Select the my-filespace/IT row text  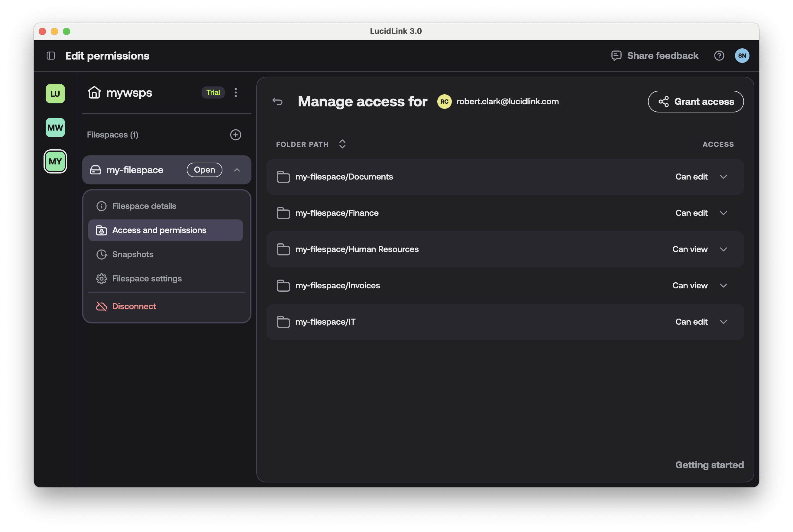pyautogui.click(x=325, y=322)
